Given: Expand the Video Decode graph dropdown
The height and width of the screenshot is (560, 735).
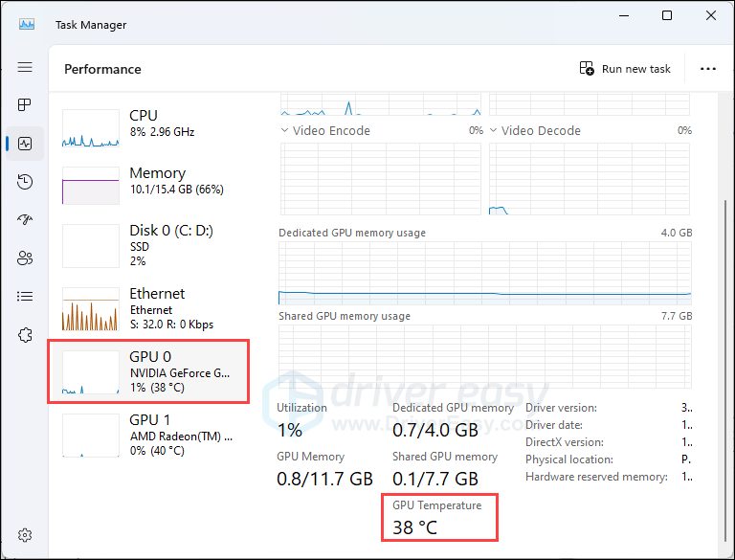Looking at the screenshot, I should click(494, 131).
